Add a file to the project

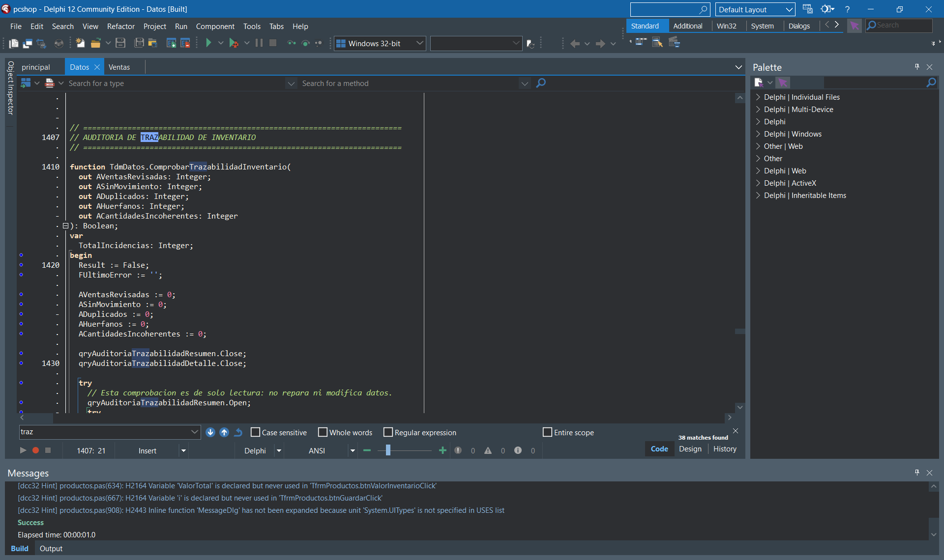coord(171,43)
